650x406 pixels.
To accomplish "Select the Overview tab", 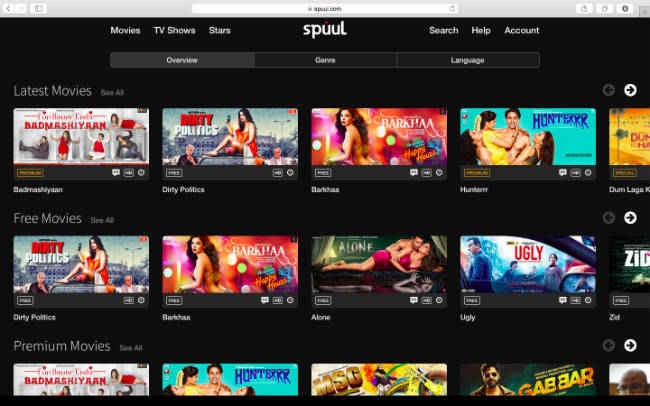I will click(x=182, y=60).
